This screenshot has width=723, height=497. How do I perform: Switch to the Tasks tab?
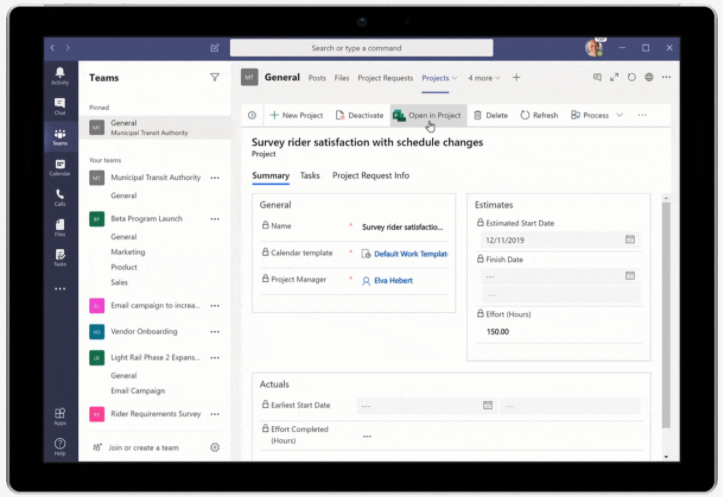click(x=310, y=176)
